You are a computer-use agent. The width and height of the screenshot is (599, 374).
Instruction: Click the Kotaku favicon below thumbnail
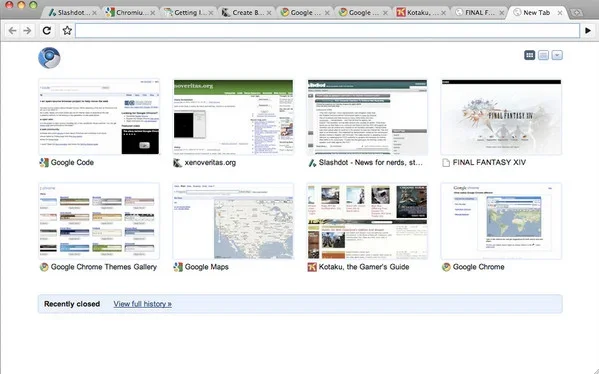312,267
